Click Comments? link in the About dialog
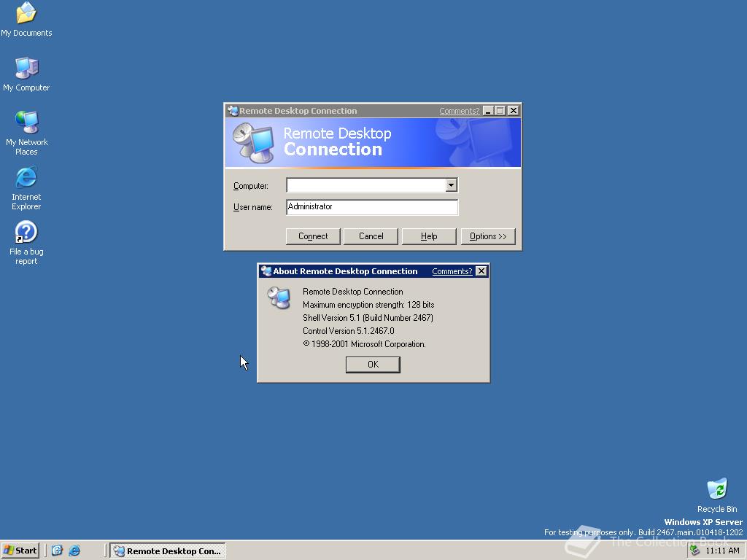 coord(452,271)
